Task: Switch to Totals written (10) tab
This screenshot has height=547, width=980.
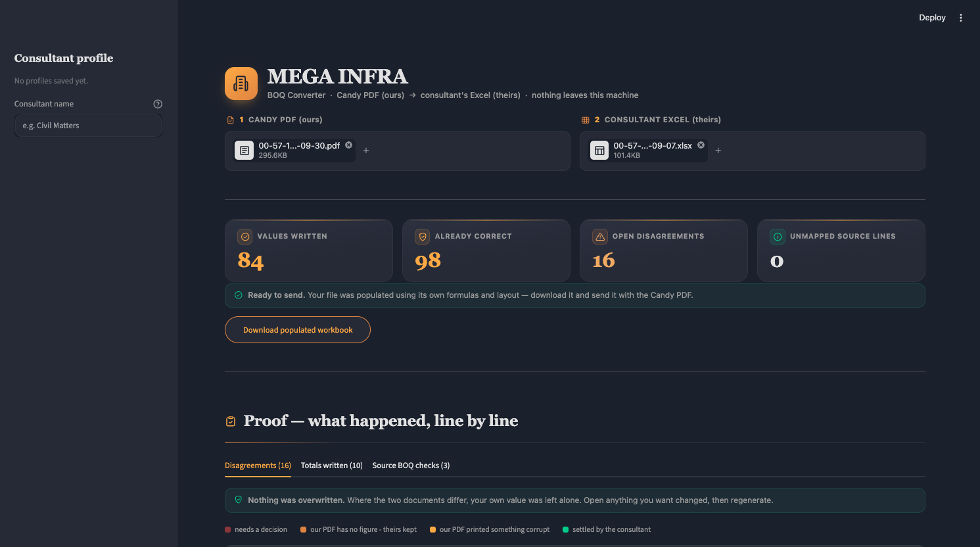Action: (x=332, y=465)
